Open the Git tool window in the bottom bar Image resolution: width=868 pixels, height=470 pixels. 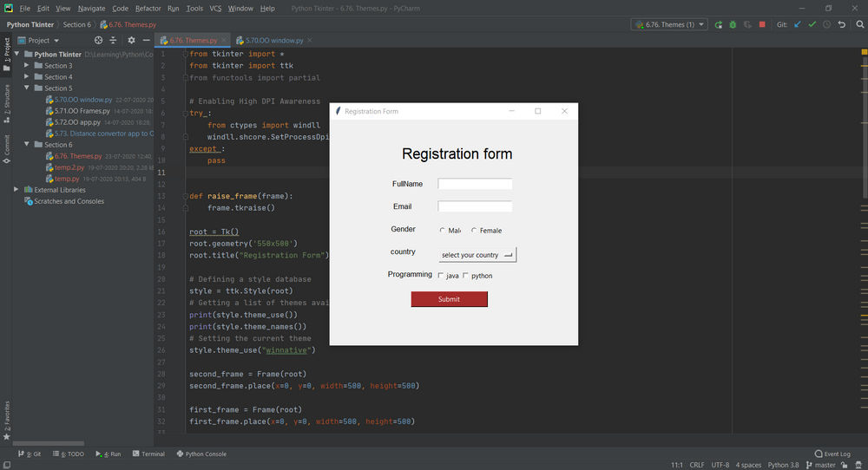click(30, 454)
